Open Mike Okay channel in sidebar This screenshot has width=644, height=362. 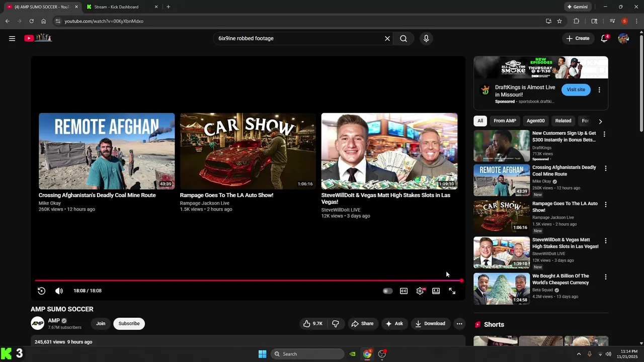click(541, 182)
